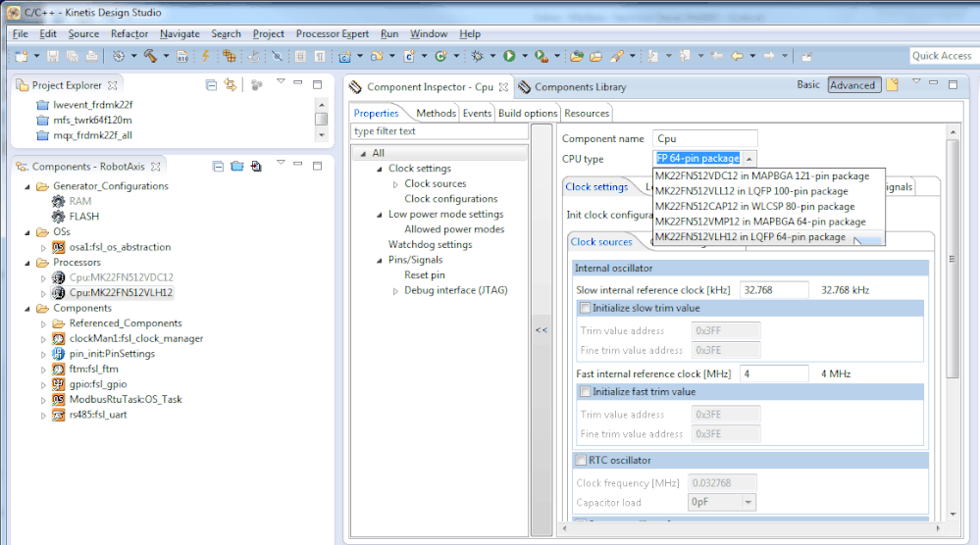980x545 pixels.
Task: Click the binary 010 file icon
Action: (182, 56)
